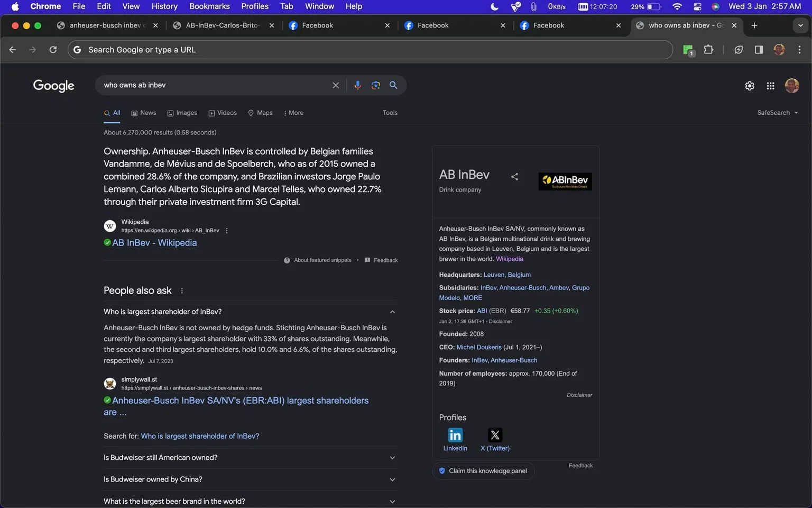
Task: Expand 'Is Budweiser still American owned?'
Action: pyautogui.click(x=251, y=458)
